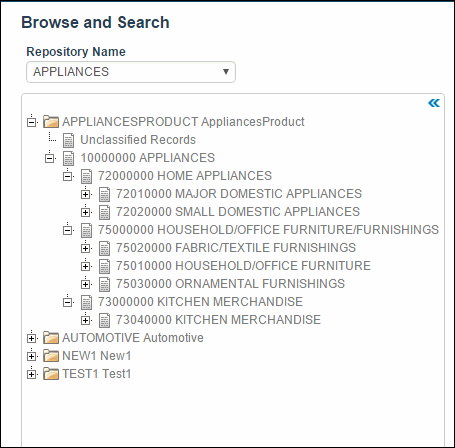Click the AUTOMOTIVE folder icon

pyautogui.click(x=51, y=338)
